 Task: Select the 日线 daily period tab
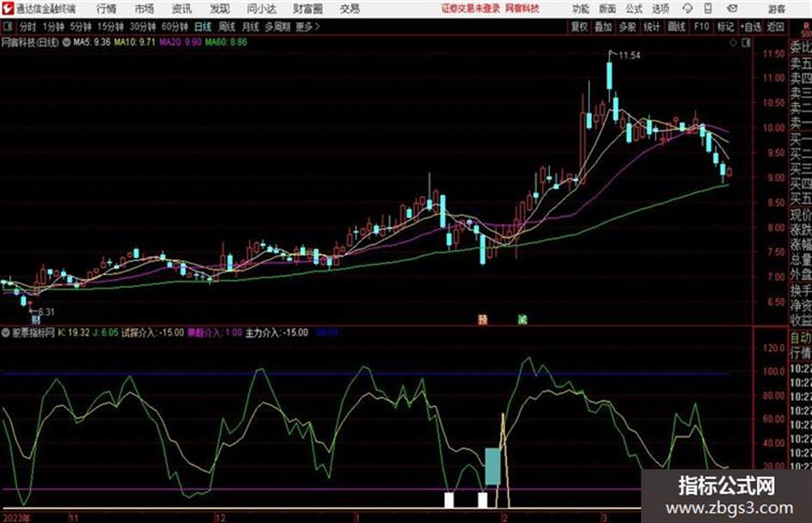click(x=203, y=27)
